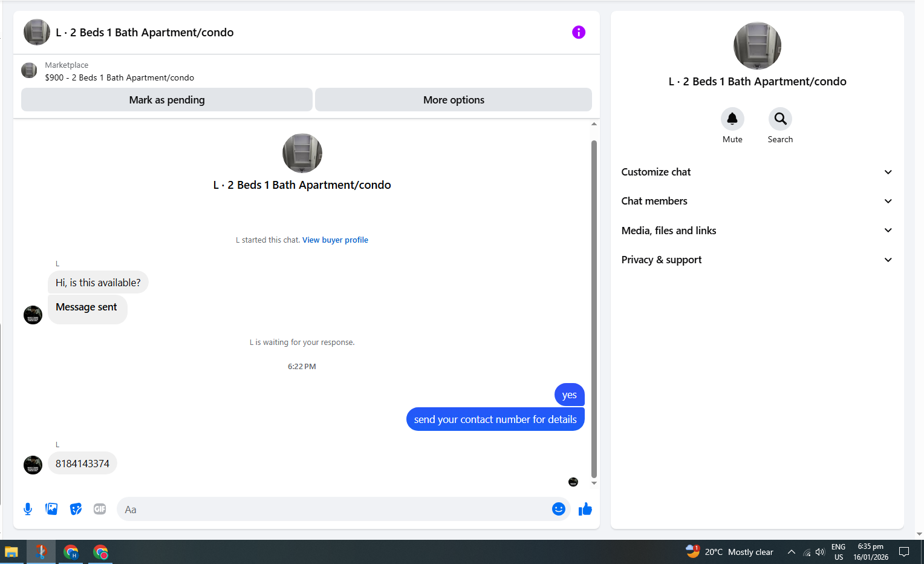Mute this chat using the bell icon
The image size is (924, 564).
click(732, 119)
